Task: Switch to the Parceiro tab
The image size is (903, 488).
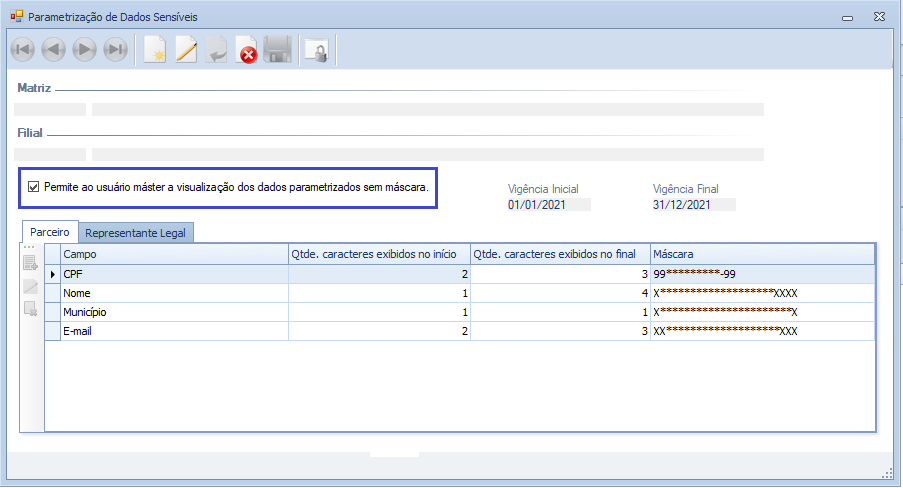Action: pos(50,232)
